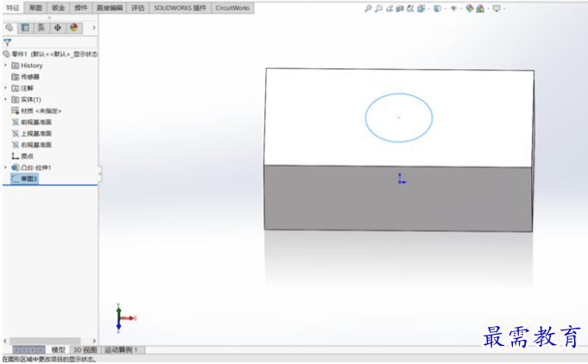Screen dimensions: 588x364
Task: Select the 右视基准面 plane
Action: (31, 145)
